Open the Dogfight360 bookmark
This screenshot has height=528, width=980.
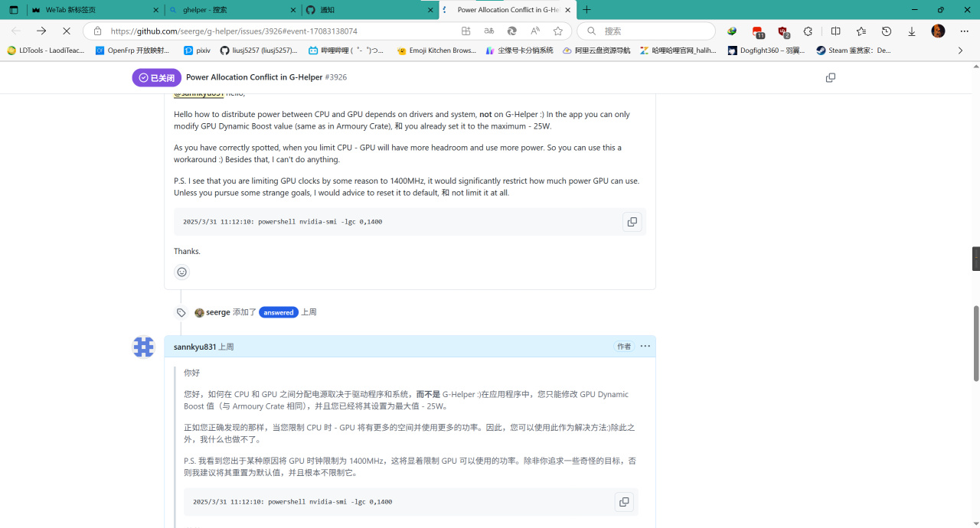pos(766,51)
